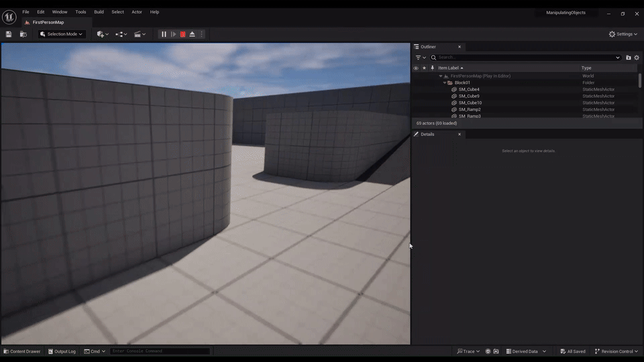Collapse the Block01 folder
This screenshot has width=644, height=362.
(445, 82)
